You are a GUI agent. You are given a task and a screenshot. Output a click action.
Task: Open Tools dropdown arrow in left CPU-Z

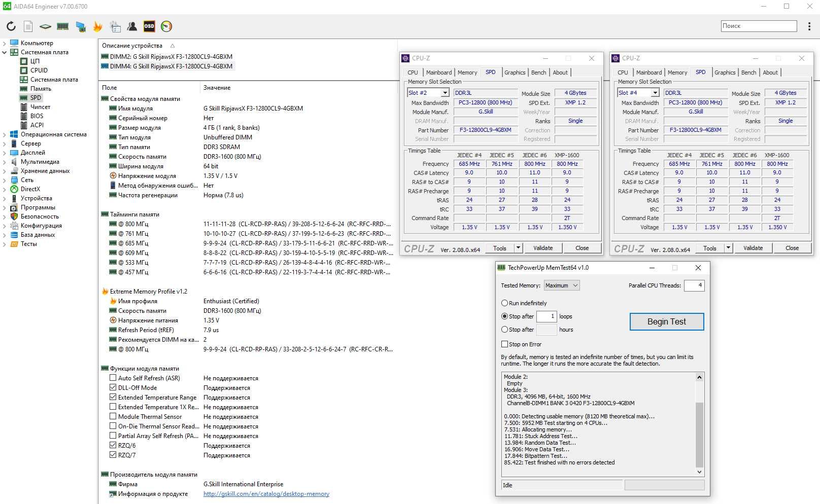click(x=518, y=248)
